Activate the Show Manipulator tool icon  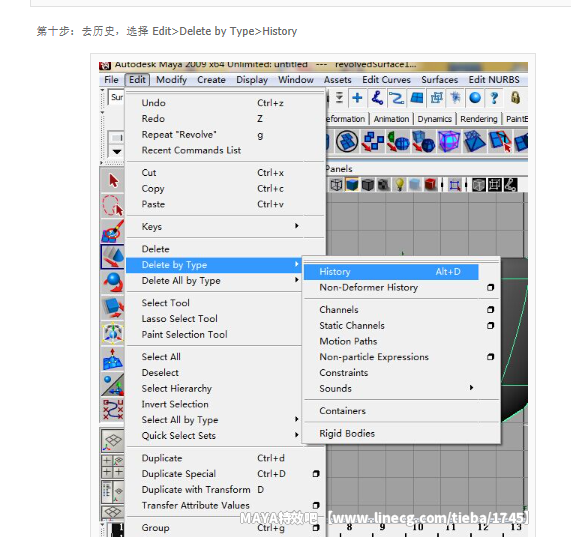113,385
